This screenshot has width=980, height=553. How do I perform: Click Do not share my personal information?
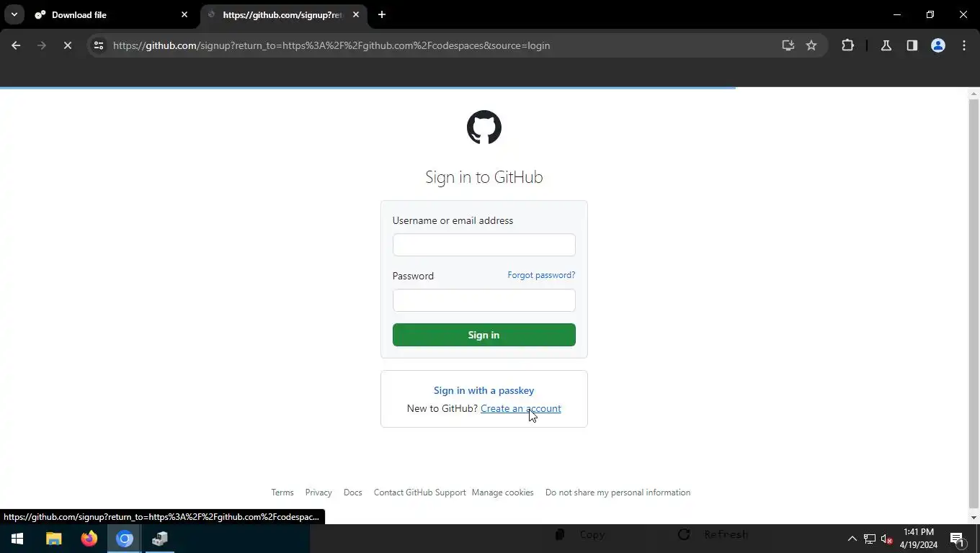pos(618,493)
